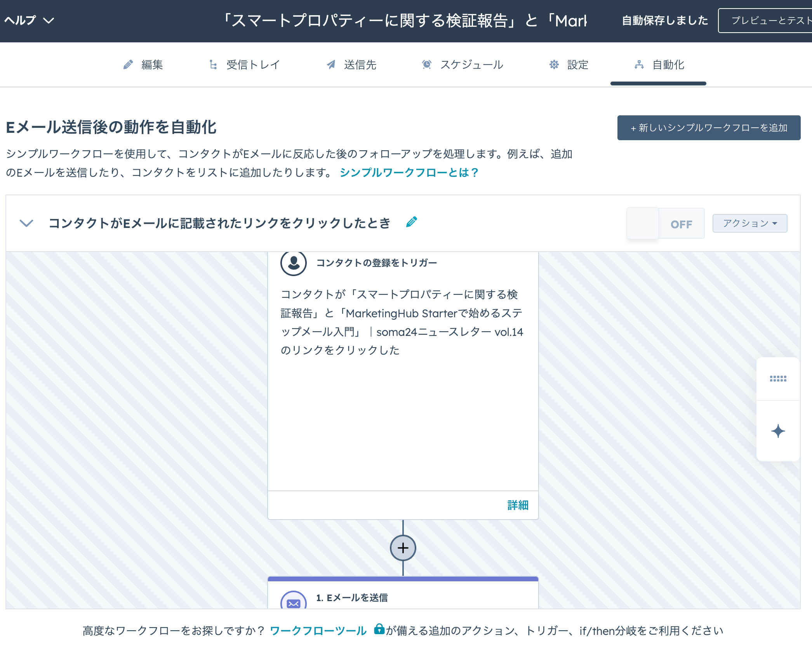Collapse the link-click workflow section chevron
The height and width of the screenshot is (645, 812).
(26, 223)
